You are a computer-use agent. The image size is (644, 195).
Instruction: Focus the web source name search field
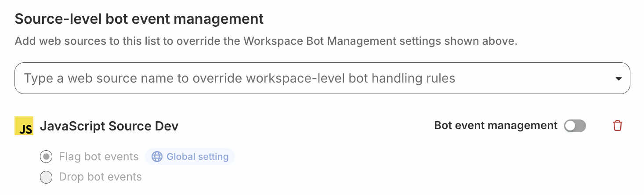[322, 78]
